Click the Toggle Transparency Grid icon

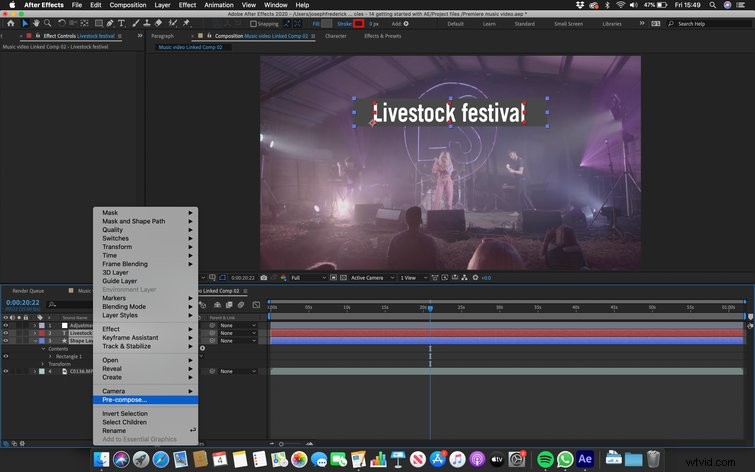click(343, 278)
